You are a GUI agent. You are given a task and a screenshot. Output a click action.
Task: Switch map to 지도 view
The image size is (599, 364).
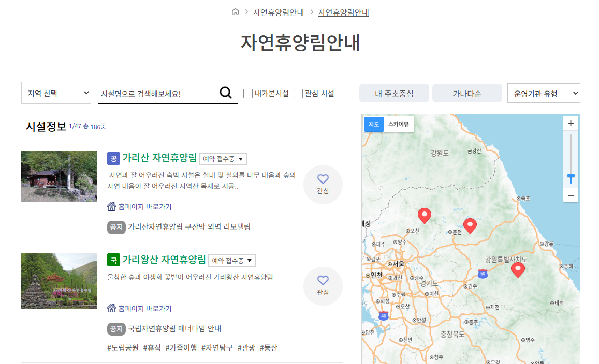374,124
